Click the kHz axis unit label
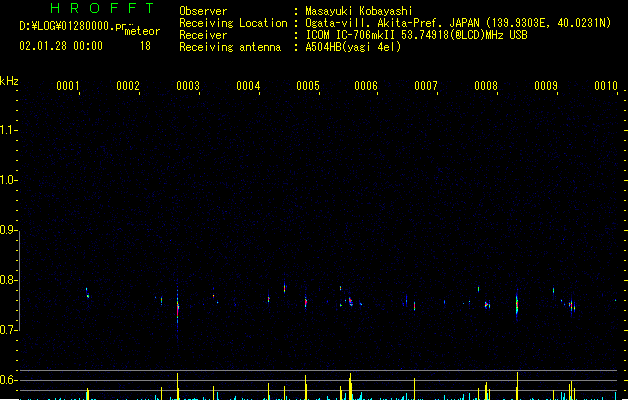The height and width of the screenshot is (400, 629). pos(9,81)
